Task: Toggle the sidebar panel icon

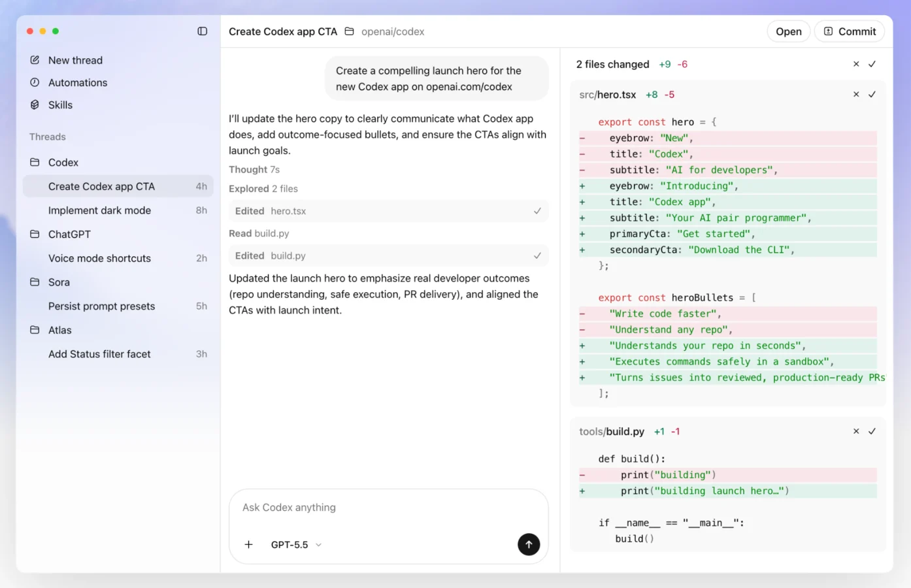Action: pos(203,31)
